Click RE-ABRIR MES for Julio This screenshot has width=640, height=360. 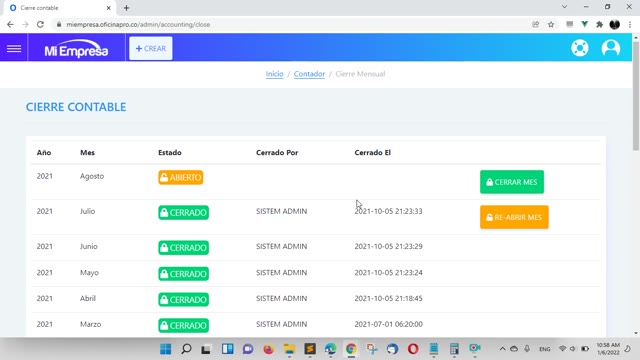coord(514,217)
